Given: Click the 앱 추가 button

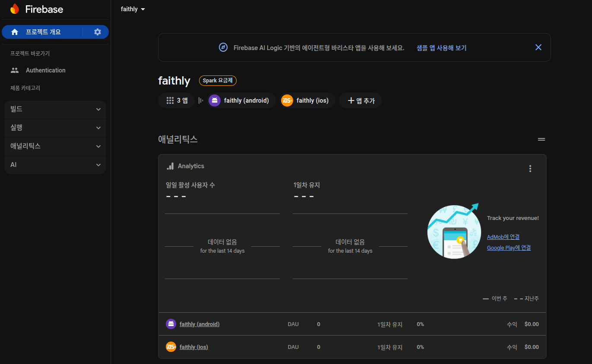Looking at the screenshot, I should [x=361, y=100].
